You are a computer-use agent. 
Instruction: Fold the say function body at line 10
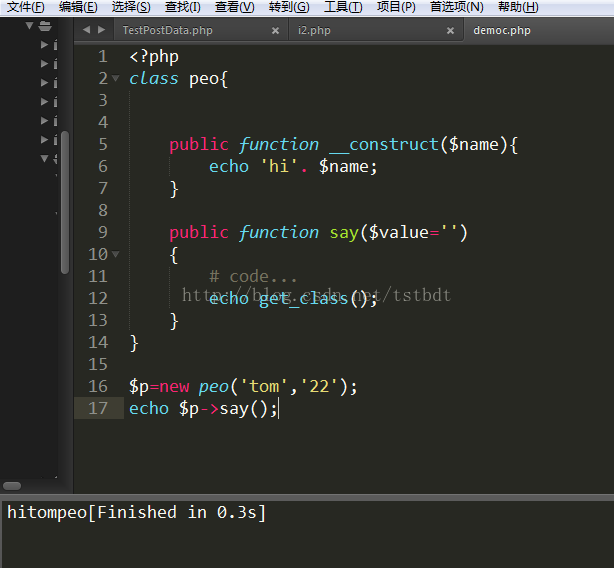pos(115,254)
